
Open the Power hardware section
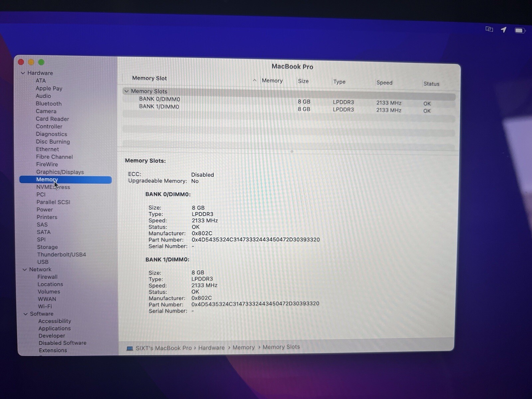45,210
